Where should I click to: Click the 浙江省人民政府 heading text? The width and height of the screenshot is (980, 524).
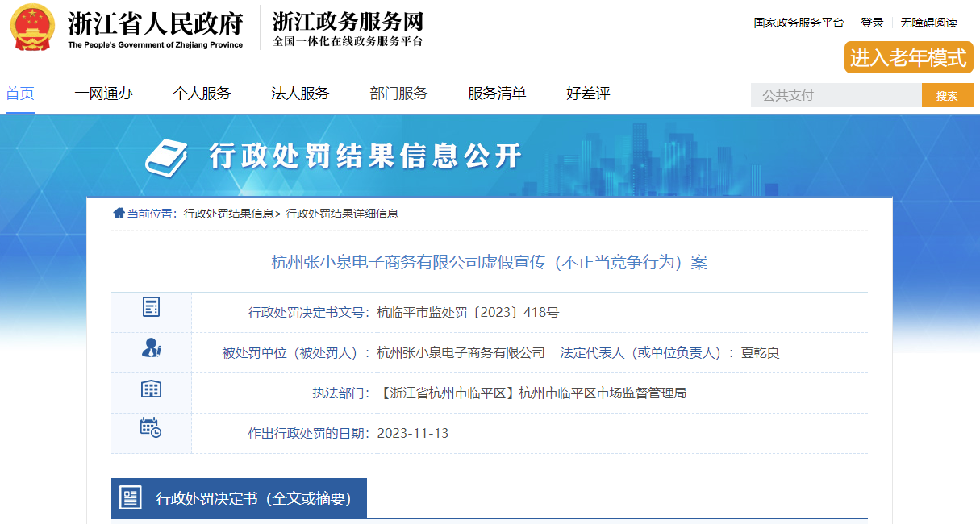coord(155,23)
